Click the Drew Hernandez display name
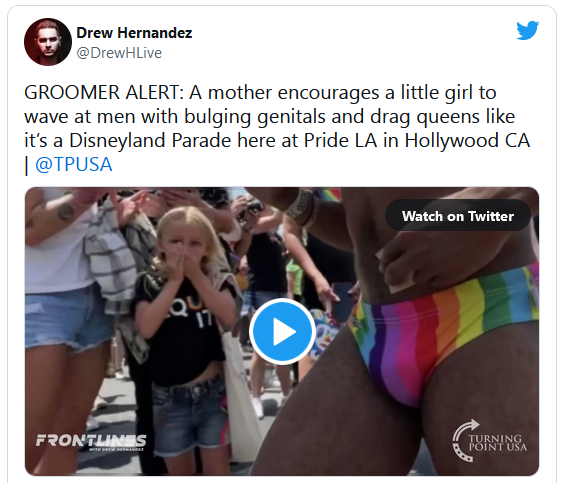Viewport: 578px width, 483px height. 134,33
